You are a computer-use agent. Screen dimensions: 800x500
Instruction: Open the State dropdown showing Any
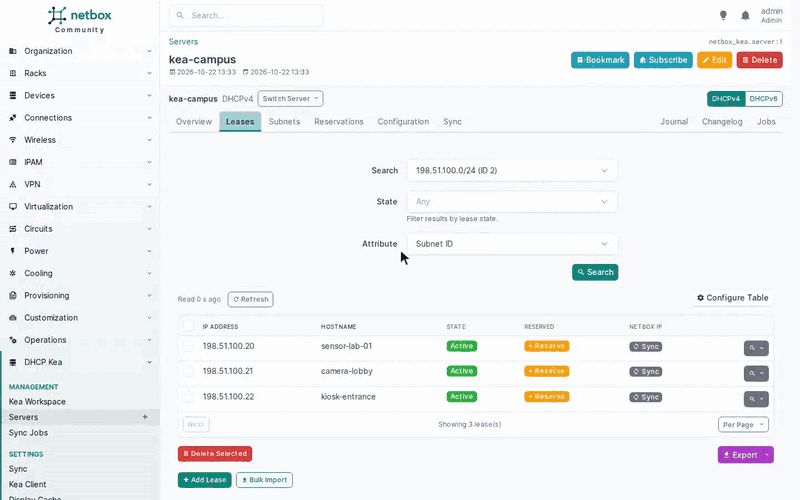click(x=512, y=202)
